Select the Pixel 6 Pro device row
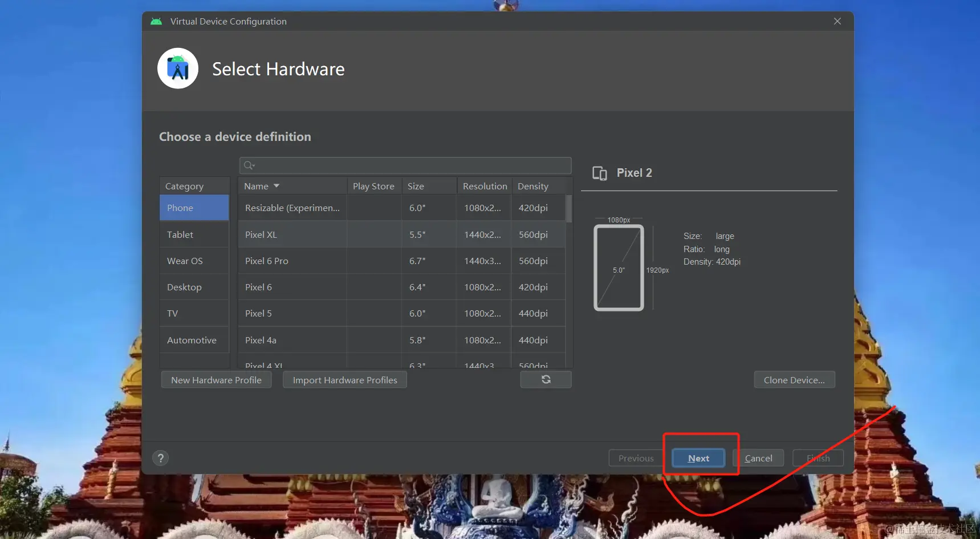The height and width of the screenshot is (539, 980). (x=401, y=261)
